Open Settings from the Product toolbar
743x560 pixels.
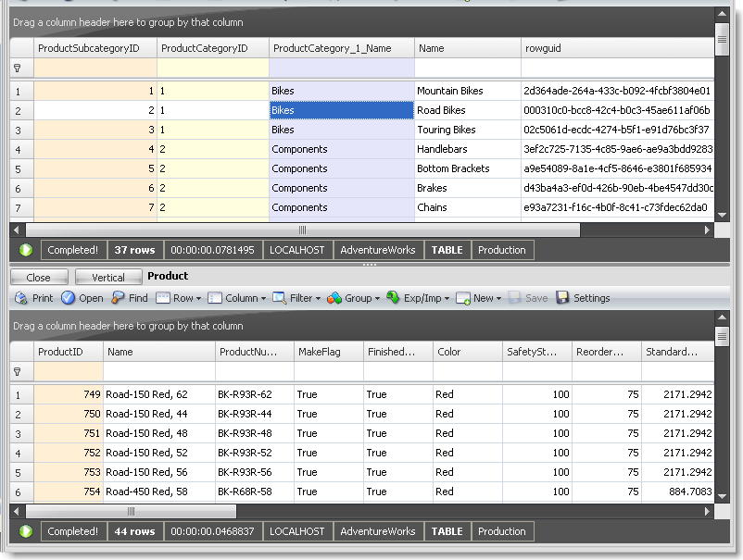pos(583,298)
